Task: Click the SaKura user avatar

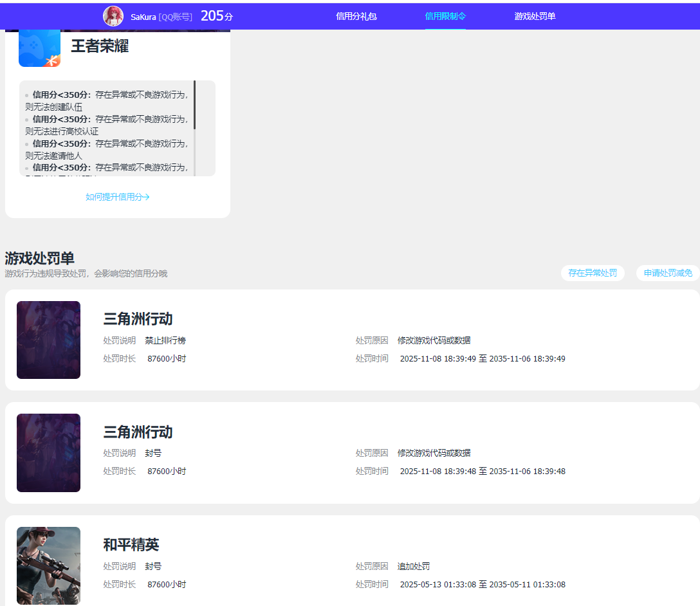Action: (x=113, y=16)
